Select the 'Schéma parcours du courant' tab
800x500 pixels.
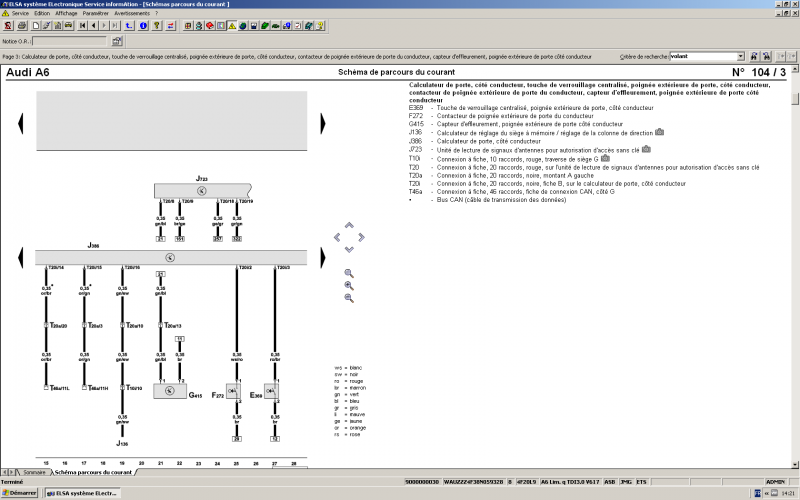(93, 472)
